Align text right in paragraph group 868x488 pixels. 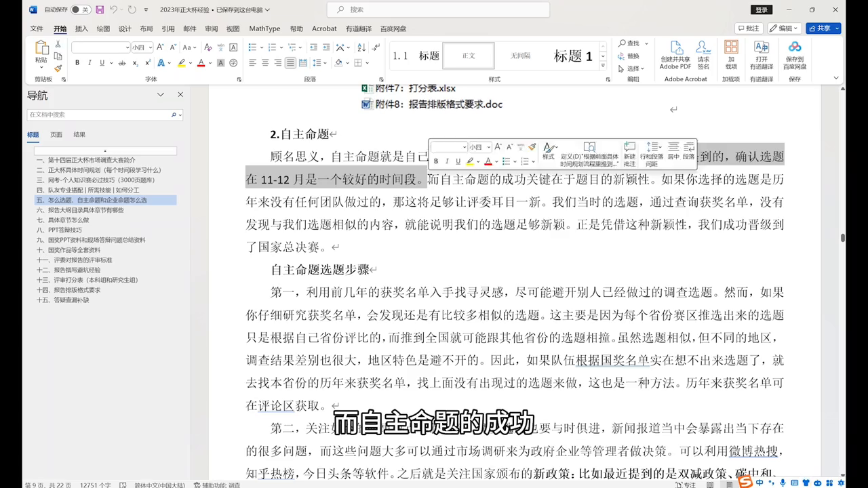click(x=277, y=63)
